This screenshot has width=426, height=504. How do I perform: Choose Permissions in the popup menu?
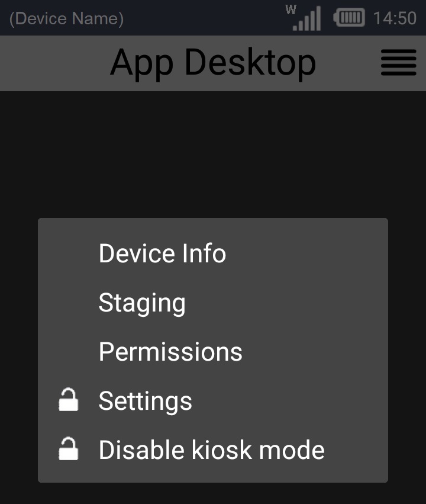click(x=170, y=352)
